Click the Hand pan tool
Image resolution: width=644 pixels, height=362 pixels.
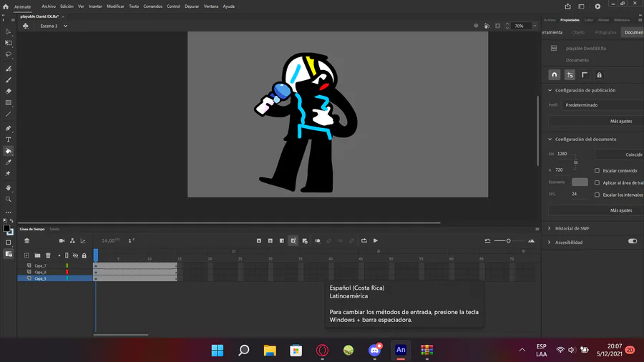[x=9, y=188]
